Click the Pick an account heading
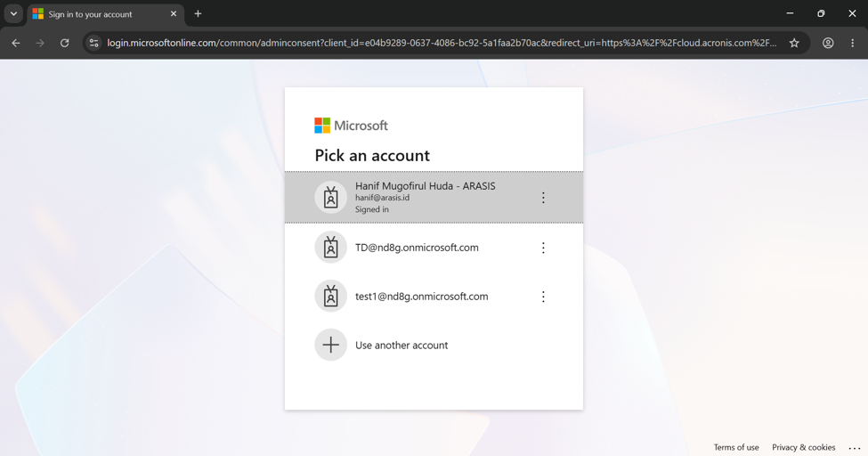The image size is (868, 456). pyautogui.click(x=372, y=155)
